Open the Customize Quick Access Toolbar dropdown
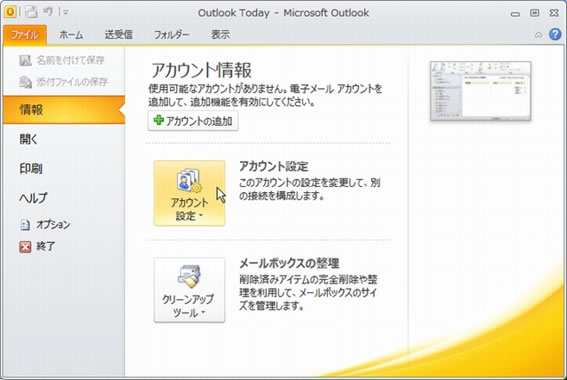This screenshot has width=567, height=380. point(65,12)
